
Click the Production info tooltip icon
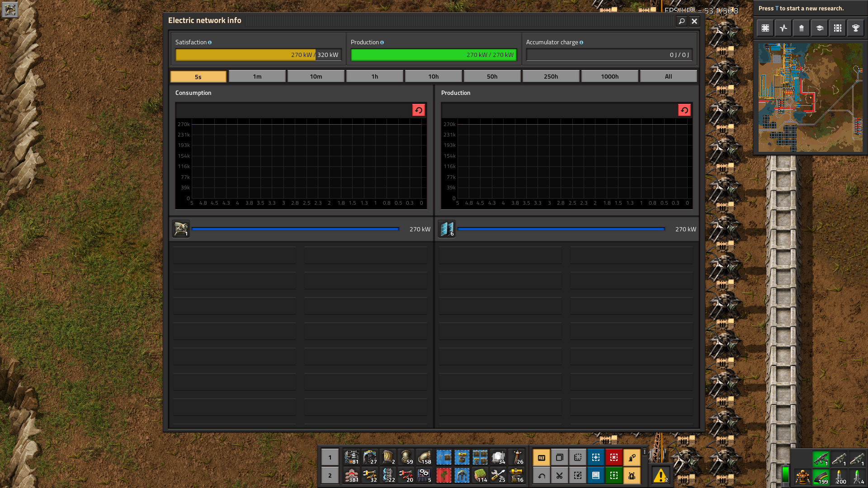coord(382,42)
